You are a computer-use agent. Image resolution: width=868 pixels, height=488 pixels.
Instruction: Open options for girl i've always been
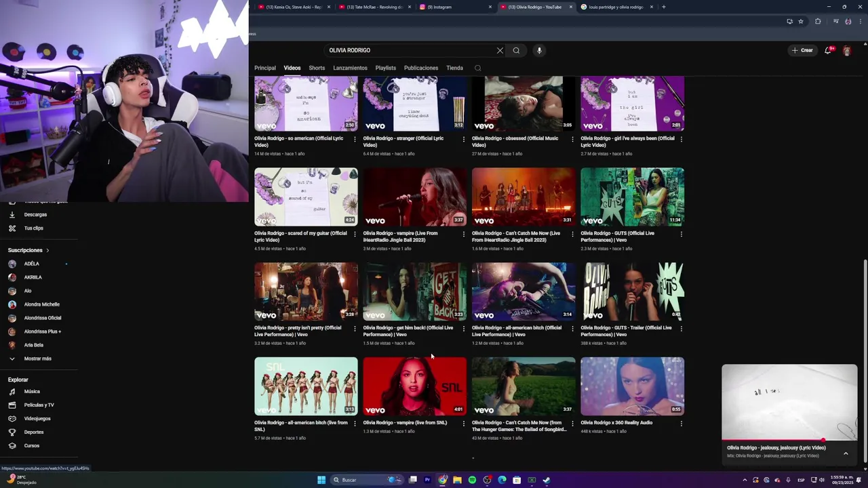coord(681,139)
